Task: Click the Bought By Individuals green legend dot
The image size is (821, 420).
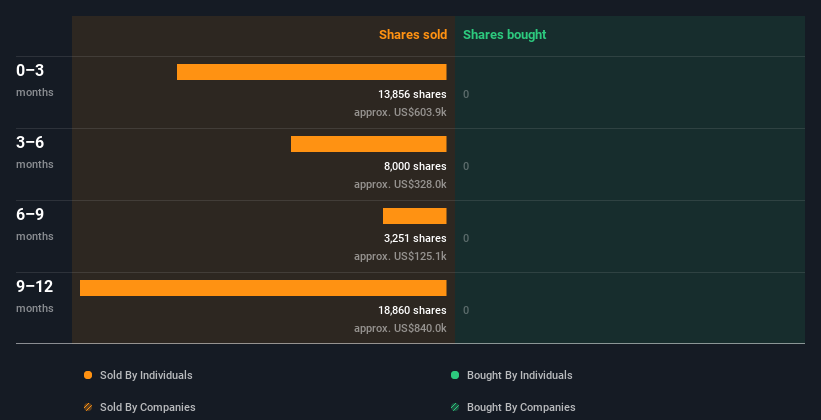Action: point(455,375)
